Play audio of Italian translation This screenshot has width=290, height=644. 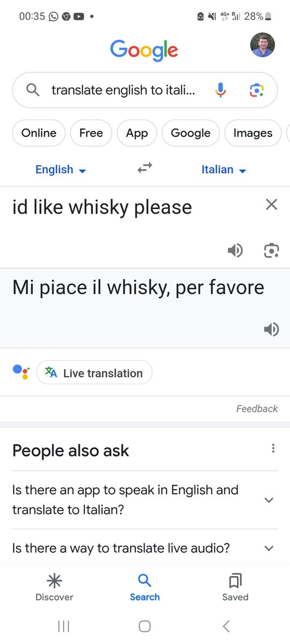tap(272, 330)
